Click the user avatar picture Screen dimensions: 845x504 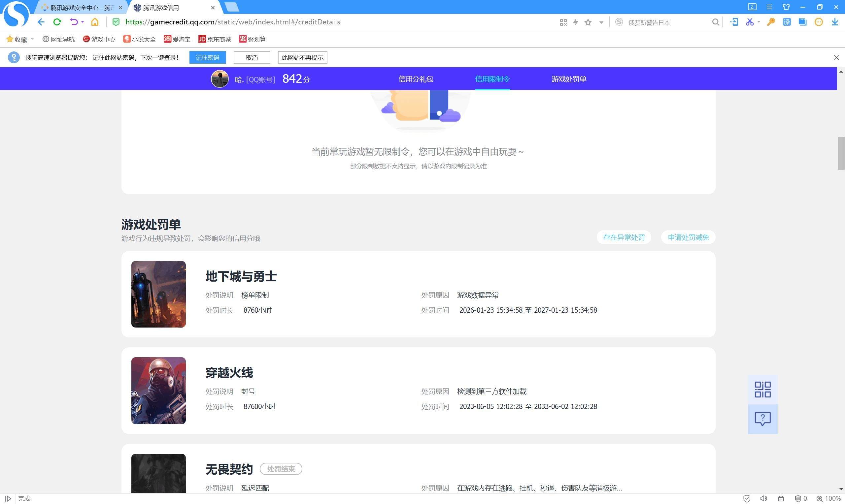click(x=220, y=79)
